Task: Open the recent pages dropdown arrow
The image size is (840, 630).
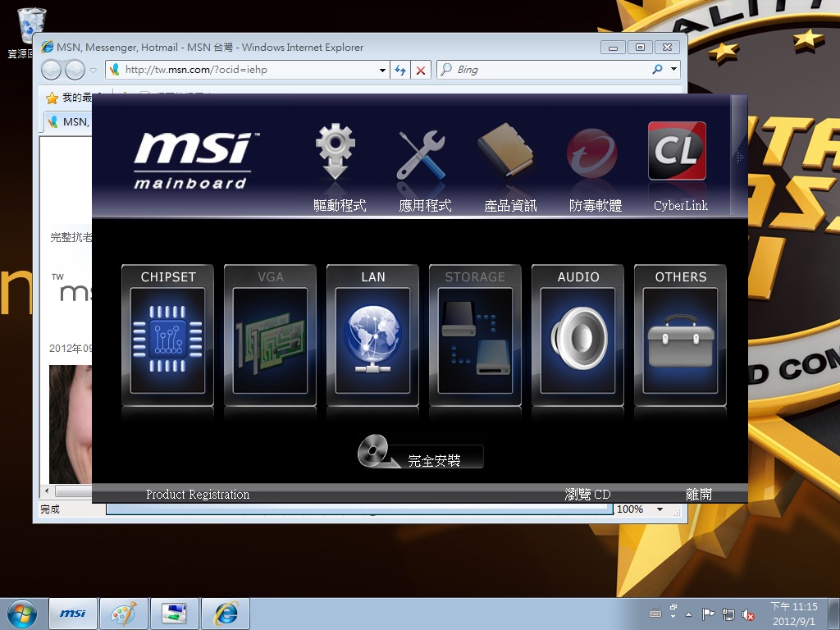Action: click(x=94, y=71)
